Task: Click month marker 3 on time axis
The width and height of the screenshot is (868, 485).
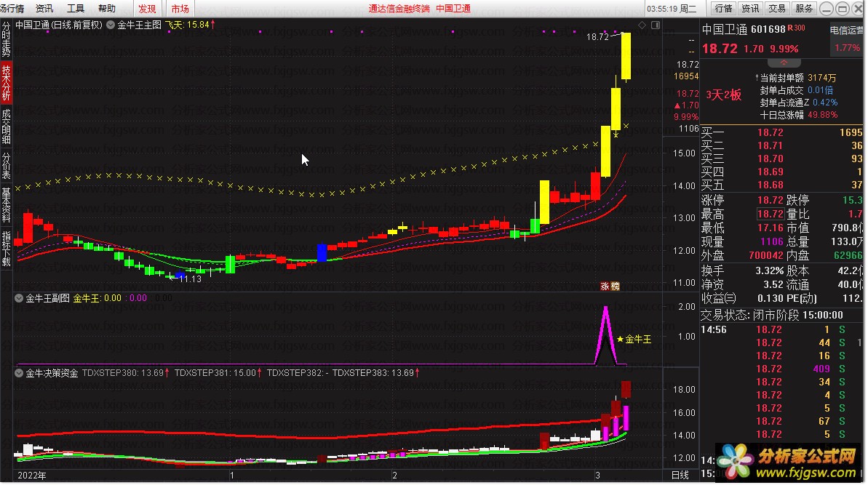Action: click(x=598, y=476)
